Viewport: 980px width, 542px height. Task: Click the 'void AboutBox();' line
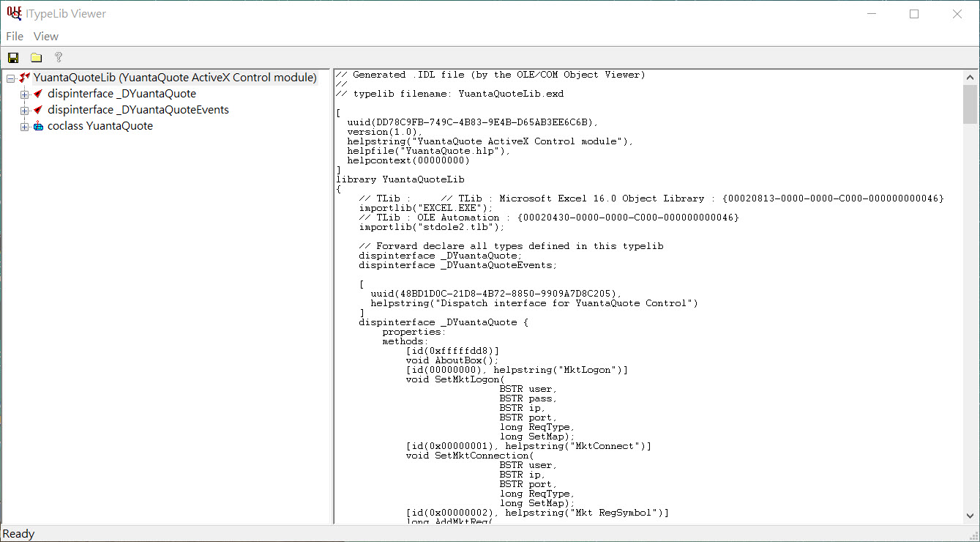tap(452, 360)
